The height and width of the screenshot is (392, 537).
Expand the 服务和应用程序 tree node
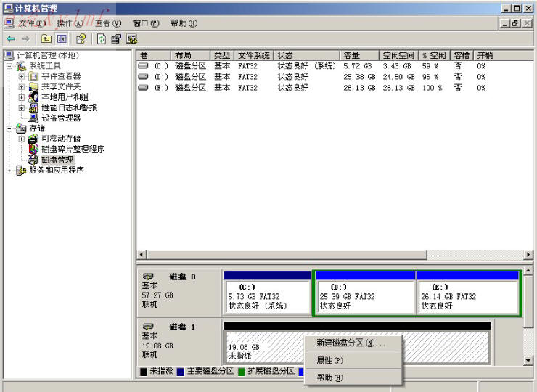9,171
